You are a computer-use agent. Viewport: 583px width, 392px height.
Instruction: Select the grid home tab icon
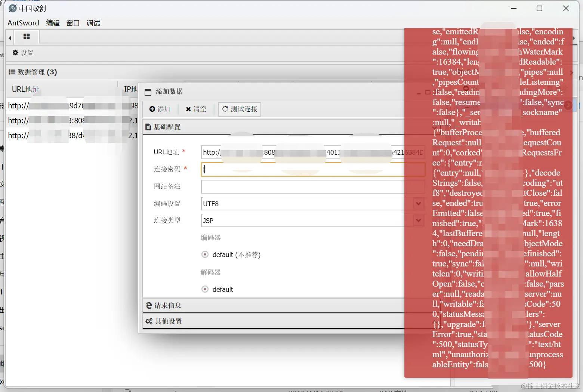pyautogui.click(x=27, y=36)
